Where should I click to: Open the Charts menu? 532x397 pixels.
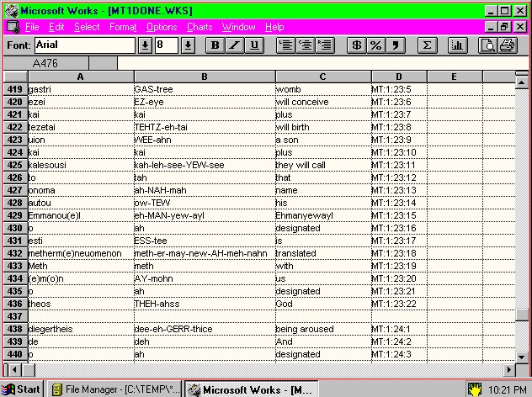click(x=199, y=27)
